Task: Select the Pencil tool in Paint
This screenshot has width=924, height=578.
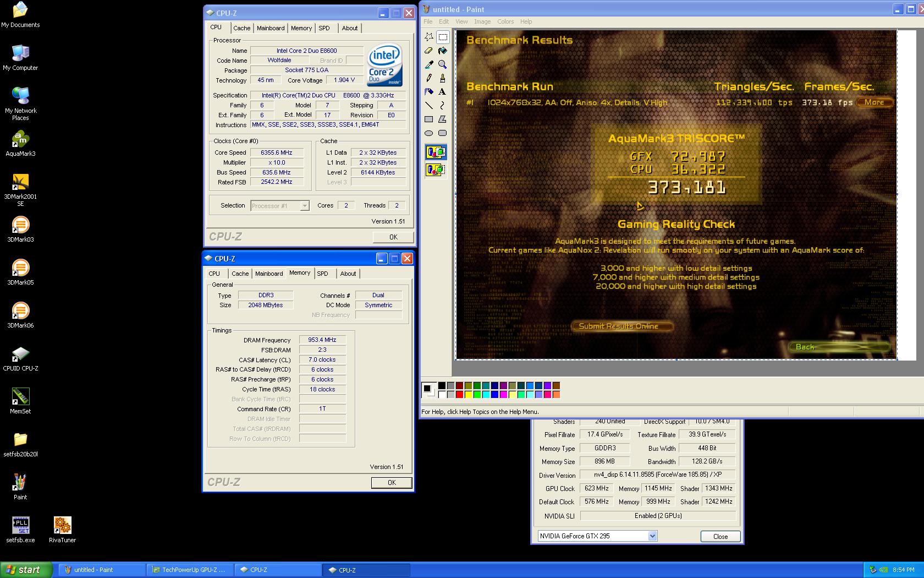Action: click(x=429, y=78)
